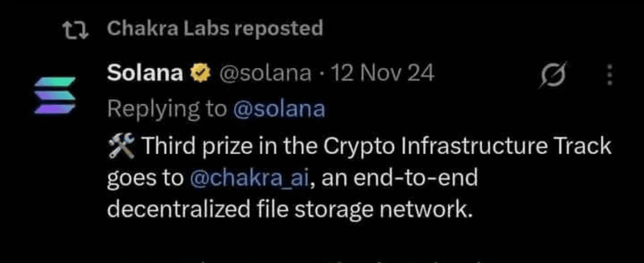Click the hammer and wrench emoji
The height and width of the screenshot is (263, 644).
[x=121, y=147]
